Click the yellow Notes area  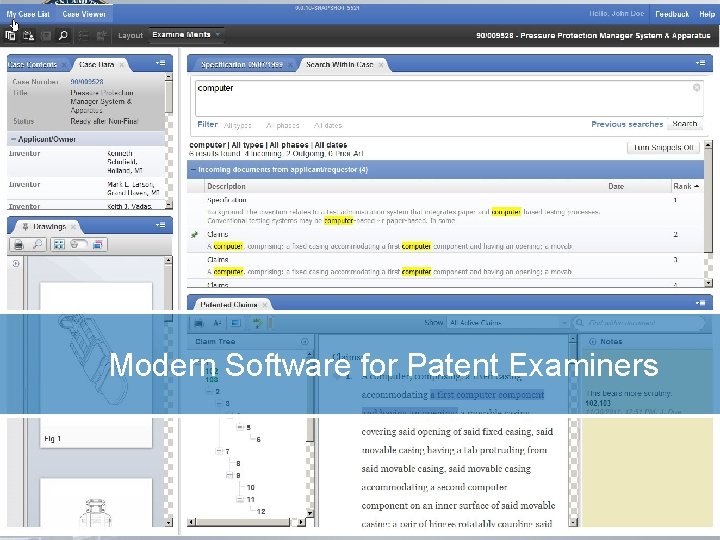647,472
